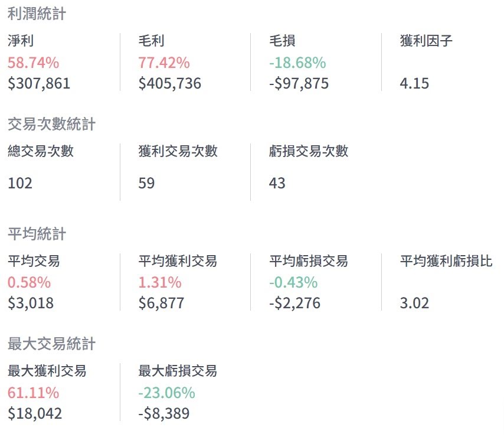
Task: Click the 利潤統計 section heading
Action: [37, 14]
